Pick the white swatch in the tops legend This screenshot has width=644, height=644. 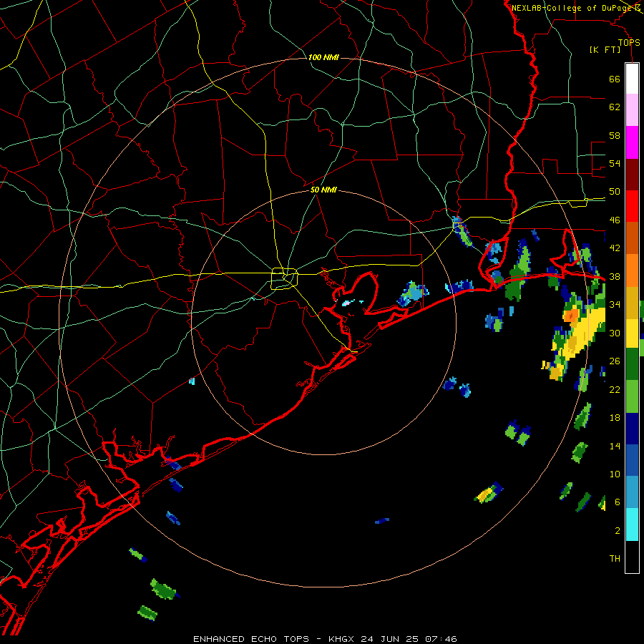click(632, 79)
